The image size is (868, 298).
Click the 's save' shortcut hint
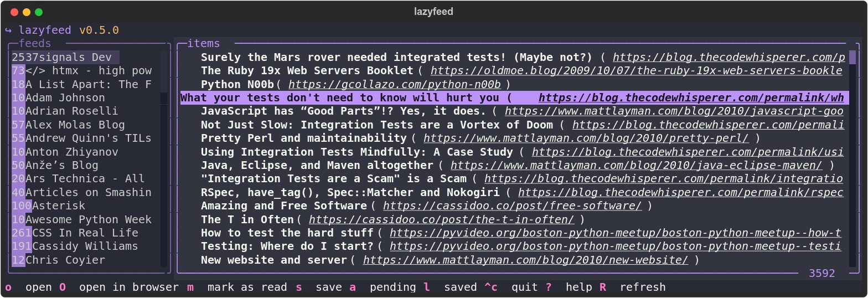[318, 287]
